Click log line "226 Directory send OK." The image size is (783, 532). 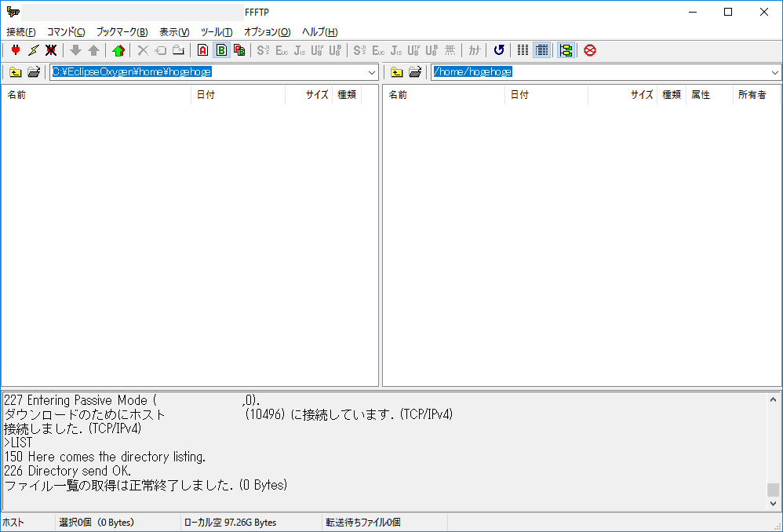(x=67, y=471)
